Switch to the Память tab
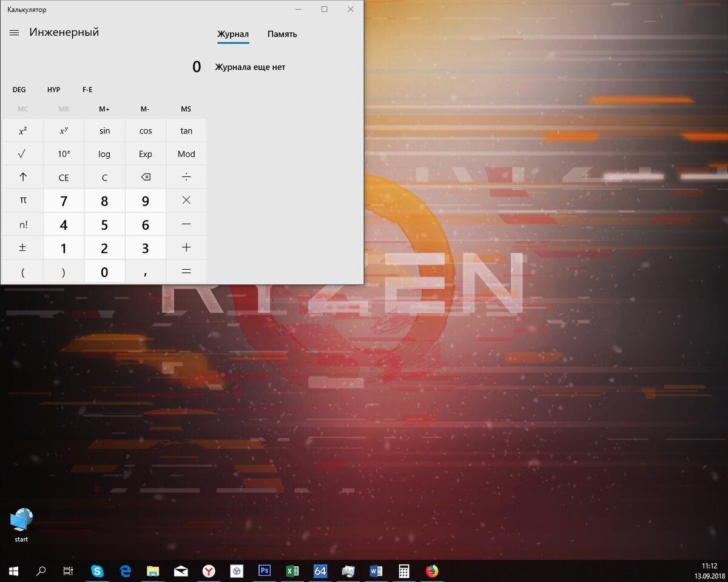The height and width of the screenshot is (582, 728). tap(282, 34)
